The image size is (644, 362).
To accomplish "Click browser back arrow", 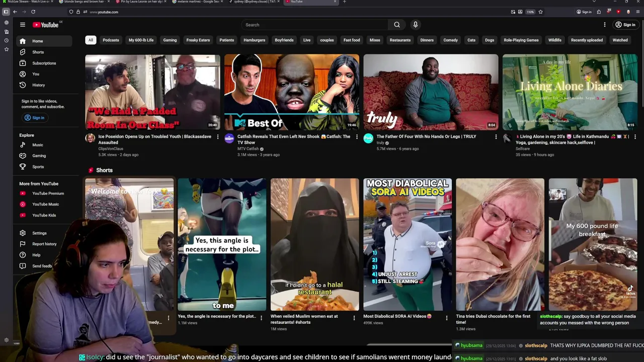I will [15, 12].
